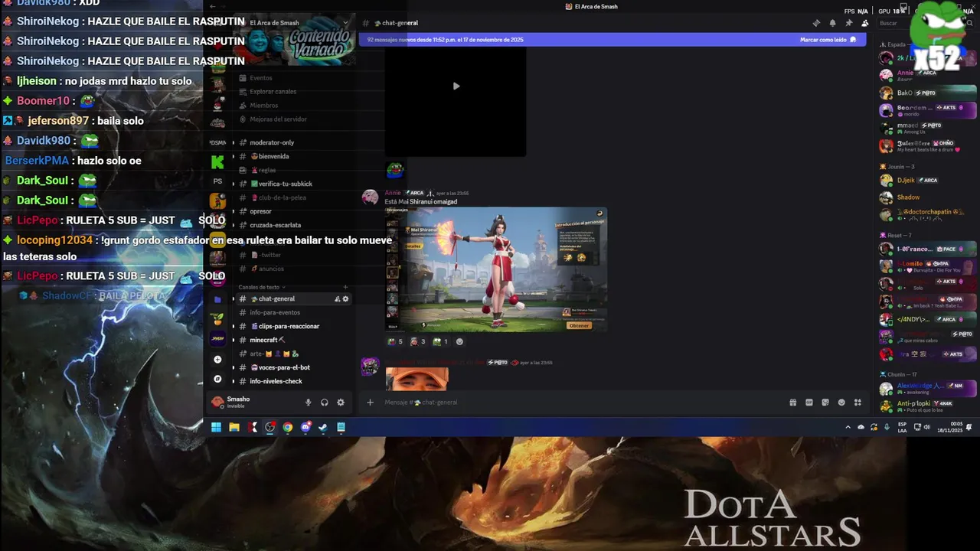Add a reaction with the smiley button
The image size is (980, 551).
point(459,341)
